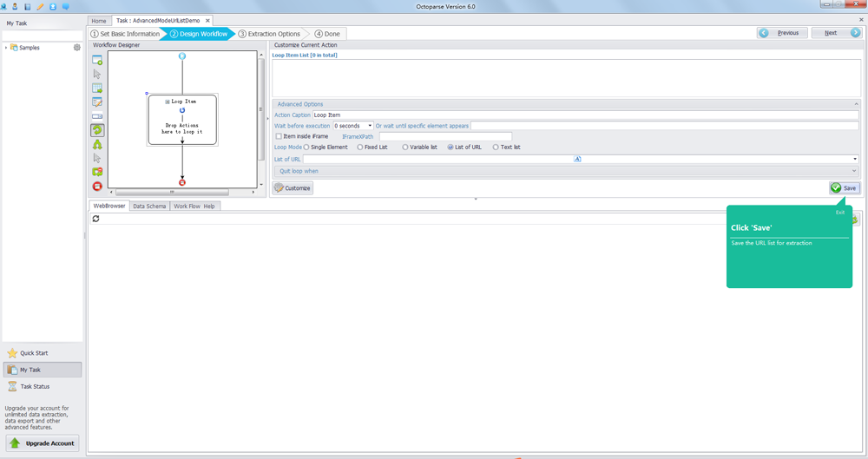Expand the Samples folder in My Task tree
This screenshot has height=459, width=868.
tap(6, 48)
